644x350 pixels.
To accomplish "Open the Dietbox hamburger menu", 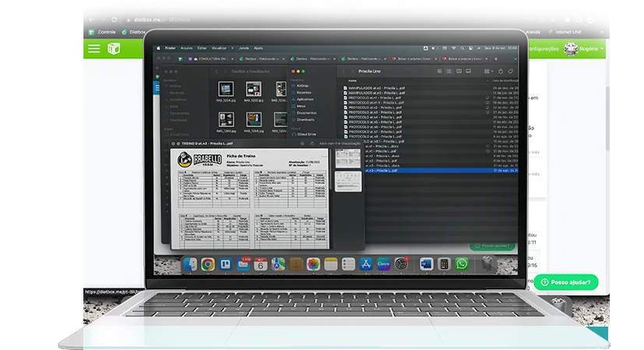I will [94, 48].
